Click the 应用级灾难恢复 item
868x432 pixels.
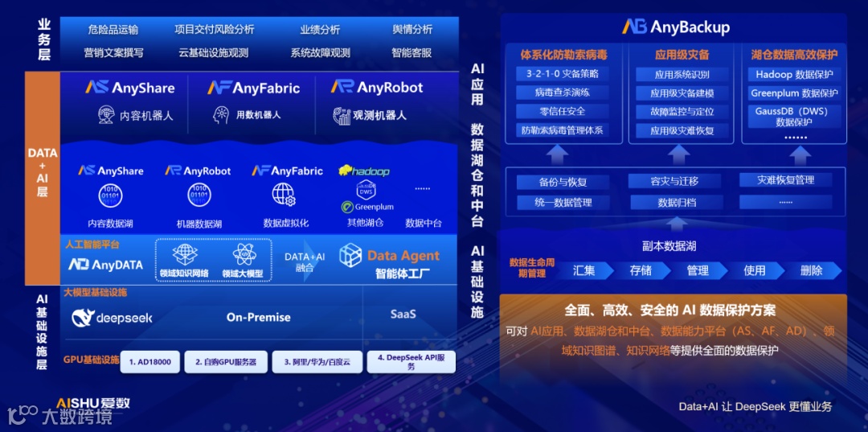point(682,130)
